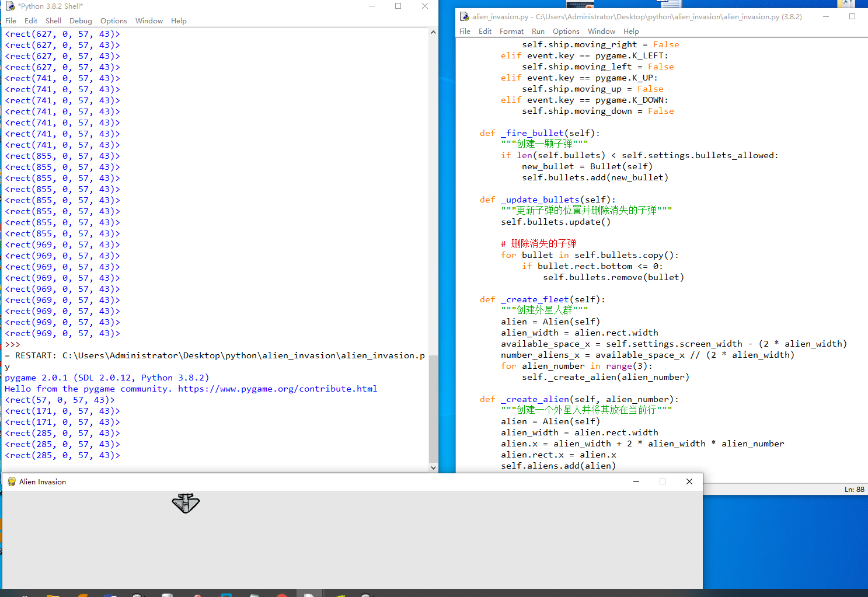Click the 'self.bullets.remove(bullet)' line
Viewport: 868px width, 597px height.
tap(613, 277)
